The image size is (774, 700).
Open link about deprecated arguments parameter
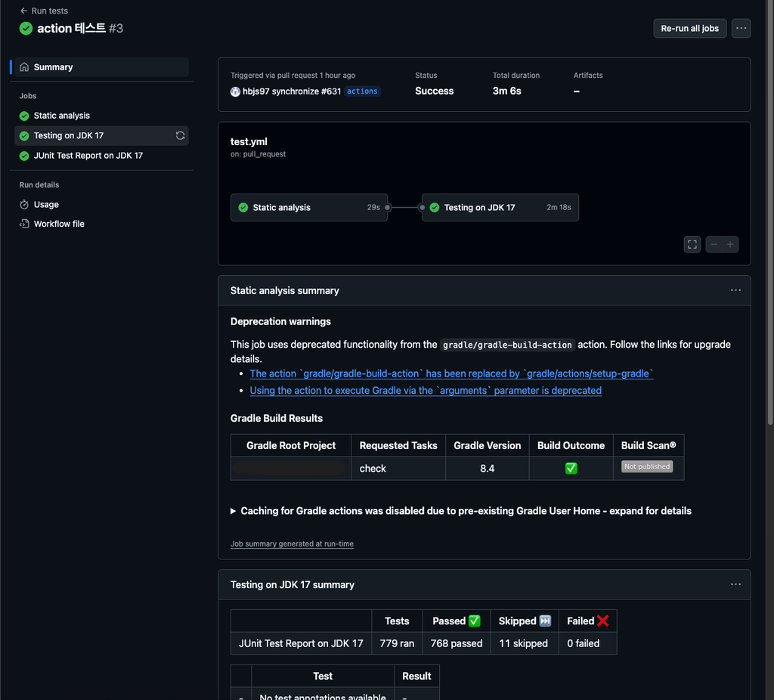pos(426,391)
